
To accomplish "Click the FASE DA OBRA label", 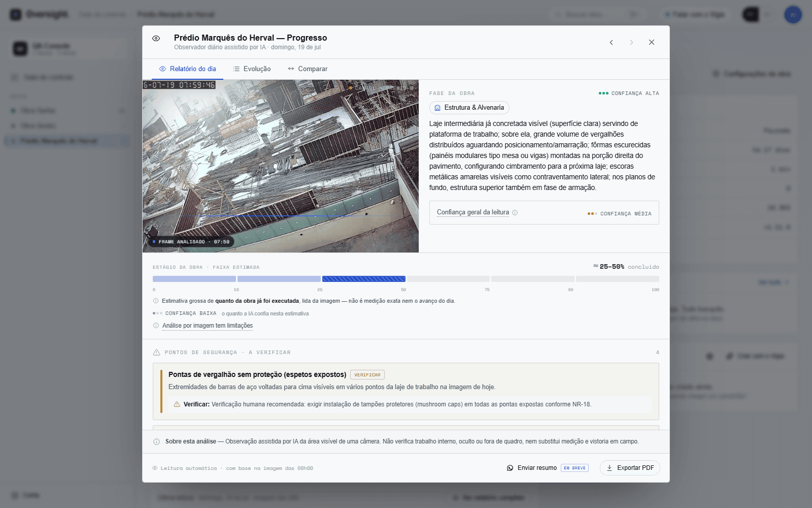I will tap(452, 93).
